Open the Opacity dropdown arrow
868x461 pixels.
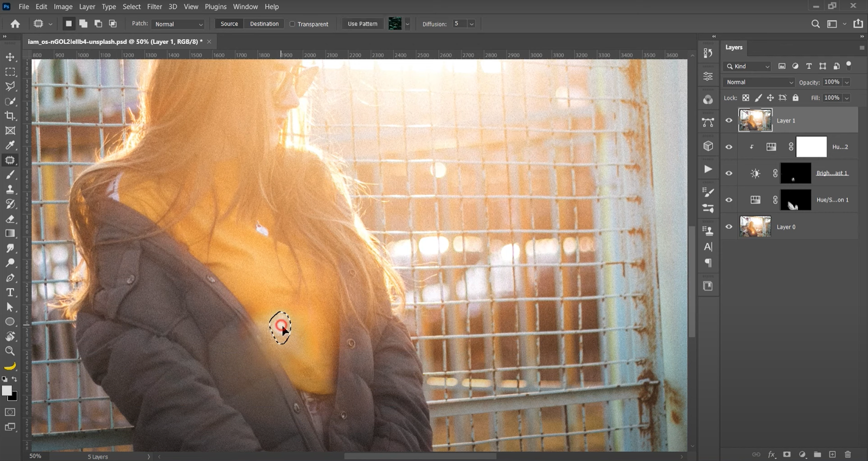point(847,82)
